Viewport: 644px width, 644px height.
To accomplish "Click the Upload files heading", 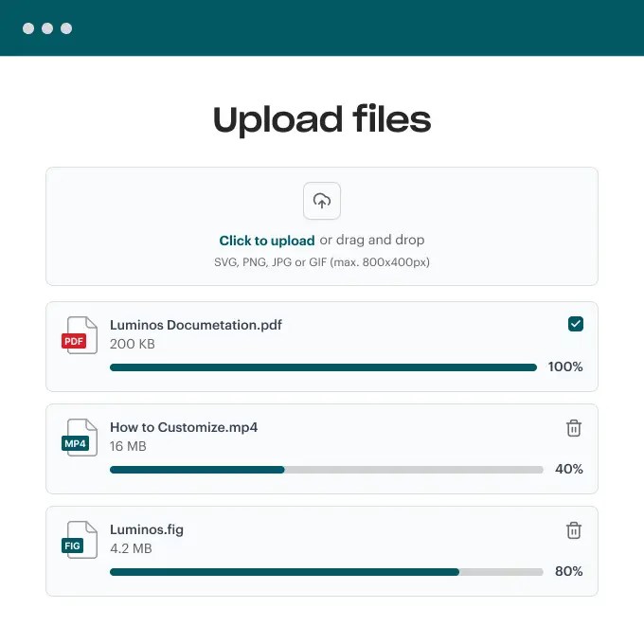I will (x=322, y=119).
